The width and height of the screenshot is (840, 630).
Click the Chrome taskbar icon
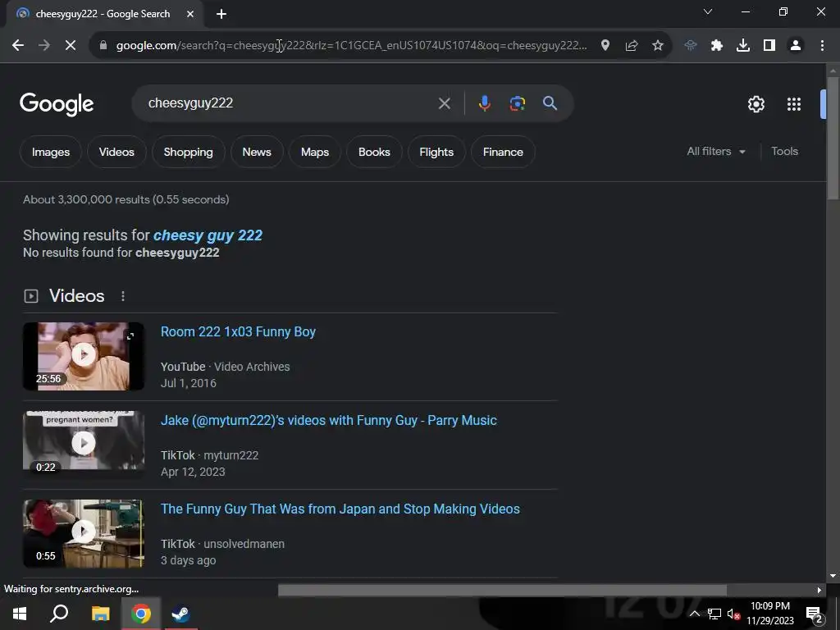[x=140, y=614]
